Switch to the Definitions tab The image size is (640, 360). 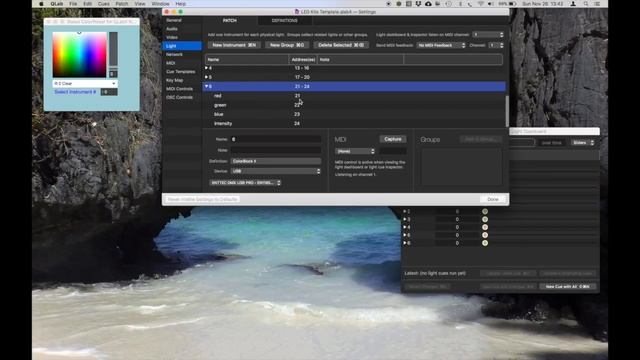(x=284, y=20)
